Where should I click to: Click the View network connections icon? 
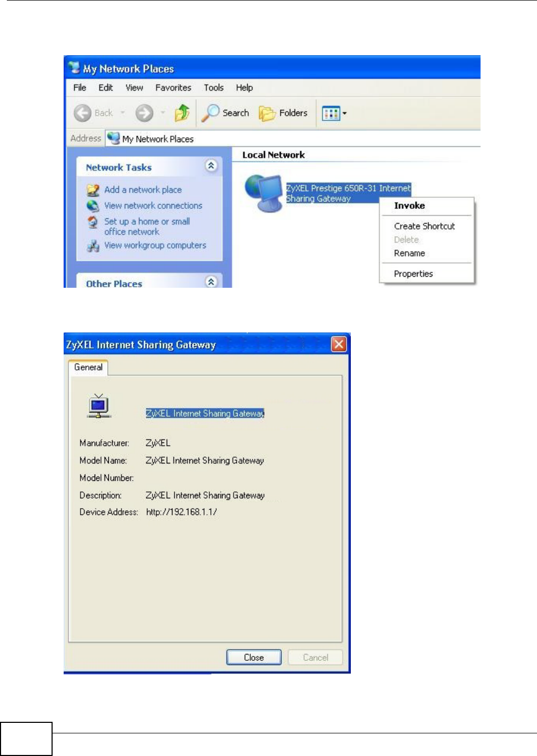click(93, 206)
